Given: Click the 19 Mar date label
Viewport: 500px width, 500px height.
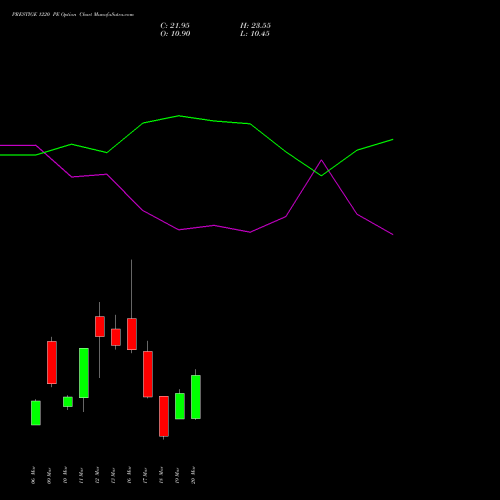Looking at the screenshot, I should 177,475.
